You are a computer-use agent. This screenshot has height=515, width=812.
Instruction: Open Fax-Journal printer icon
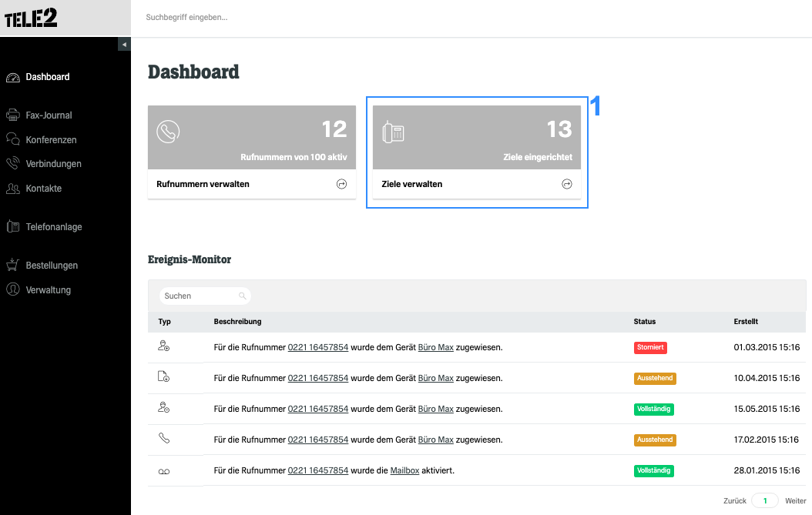13,115
